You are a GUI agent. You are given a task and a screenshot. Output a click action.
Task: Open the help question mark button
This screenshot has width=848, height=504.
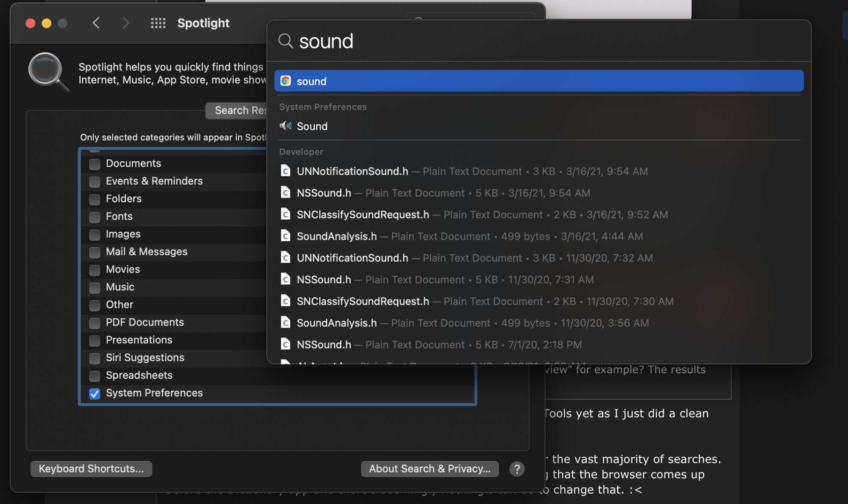click(516, 469)
